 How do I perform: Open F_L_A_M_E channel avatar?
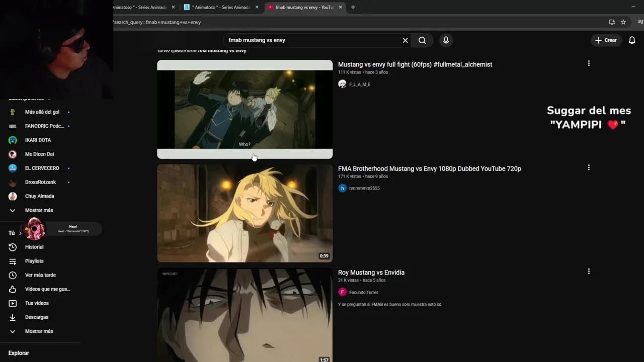pos(342,84)
